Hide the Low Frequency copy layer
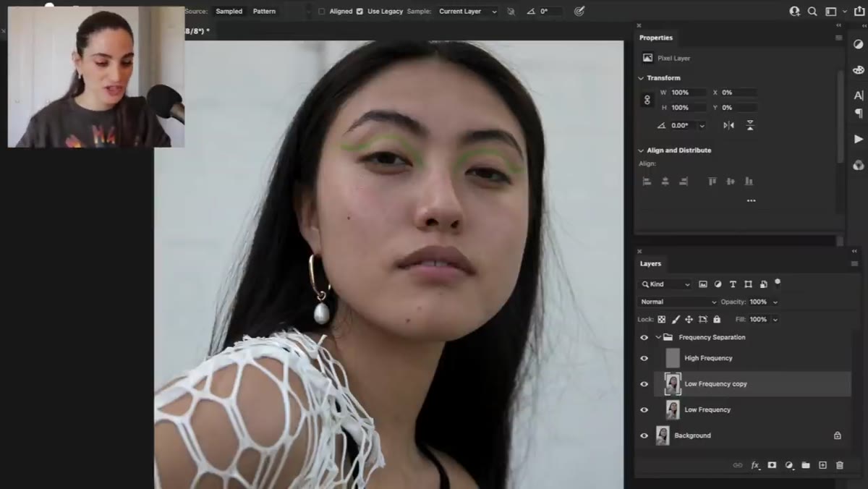 click(x=644, y=384)
